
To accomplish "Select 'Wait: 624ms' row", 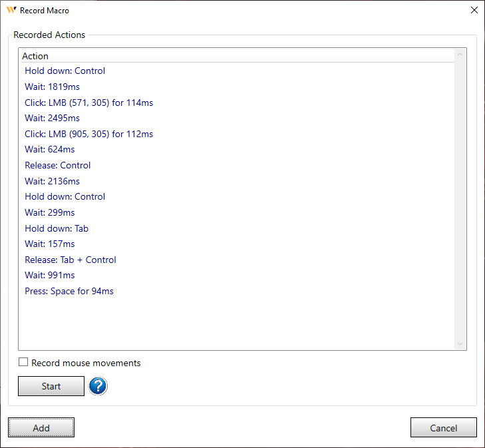I will click(237, 149).
